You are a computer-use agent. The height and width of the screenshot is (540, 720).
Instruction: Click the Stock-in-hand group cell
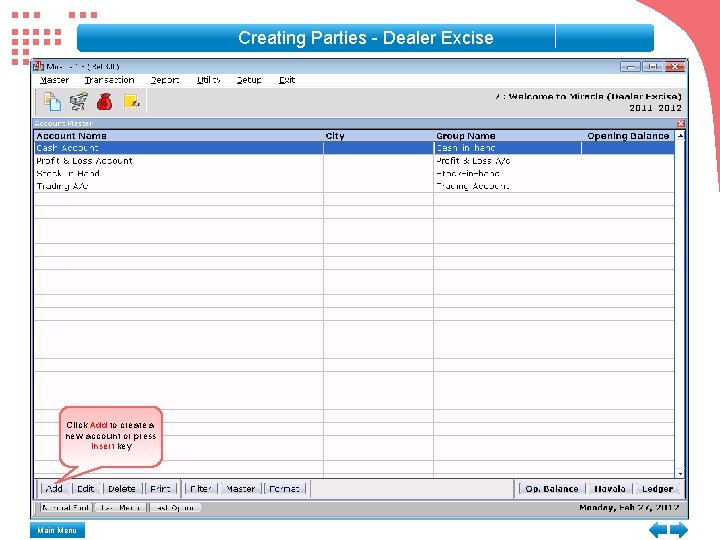click(507, 174)
